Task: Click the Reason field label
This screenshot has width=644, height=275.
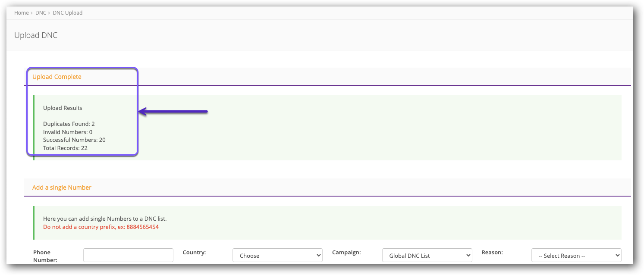Action: click(x=492, y=252)
